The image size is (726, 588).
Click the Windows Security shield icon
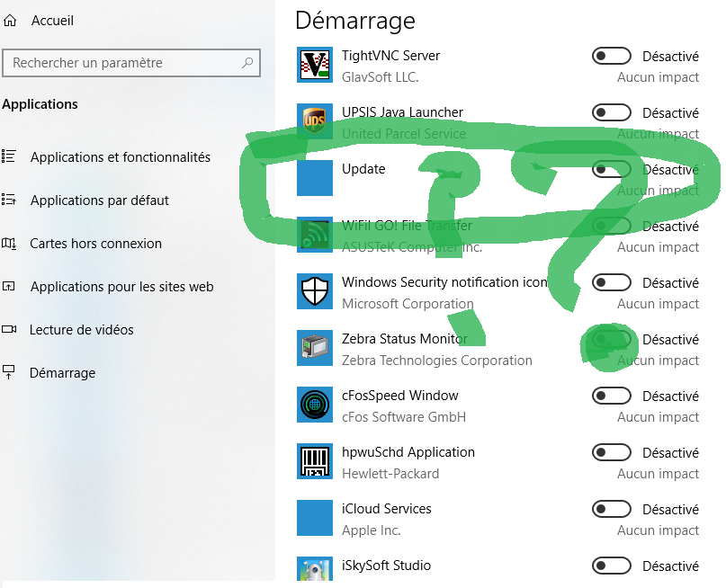click(x=315, y=291)
